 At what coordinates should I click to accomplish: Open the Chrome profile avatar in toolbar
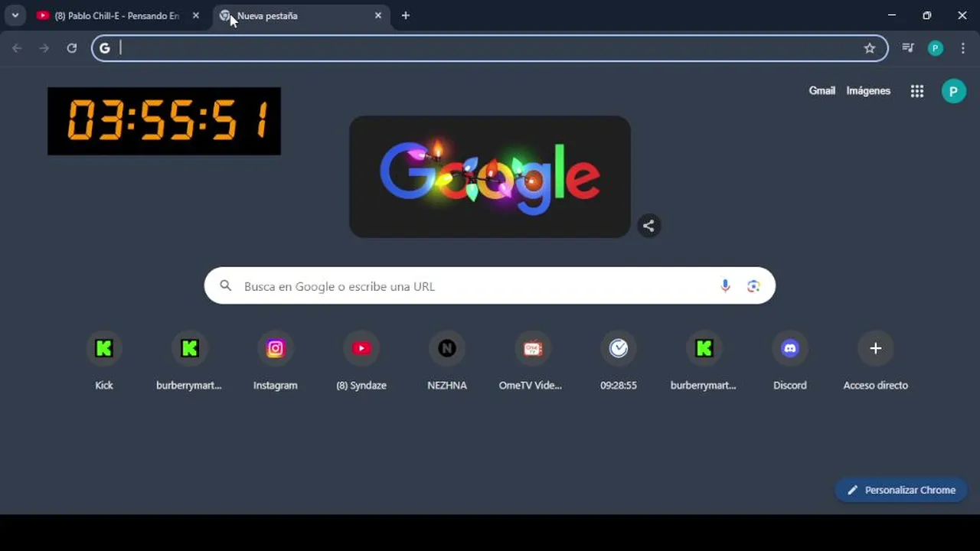pyautogui.click(x=936, y=48)
